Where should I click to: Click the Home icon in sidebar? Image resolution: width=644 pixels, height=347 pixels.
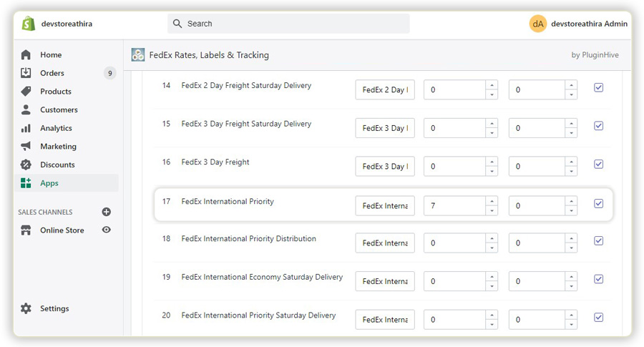click(26, 55)
